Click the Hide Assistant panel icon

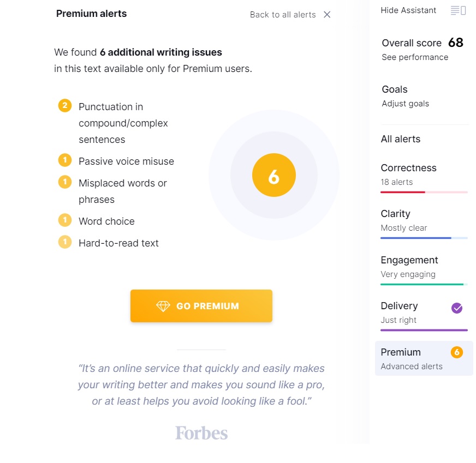coord(458,10)
